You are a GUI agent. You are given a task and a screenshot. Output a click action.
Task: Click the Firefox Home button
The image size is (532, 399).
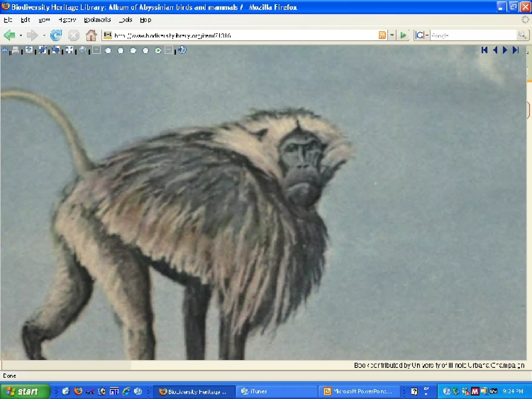(x=91, y=35)
